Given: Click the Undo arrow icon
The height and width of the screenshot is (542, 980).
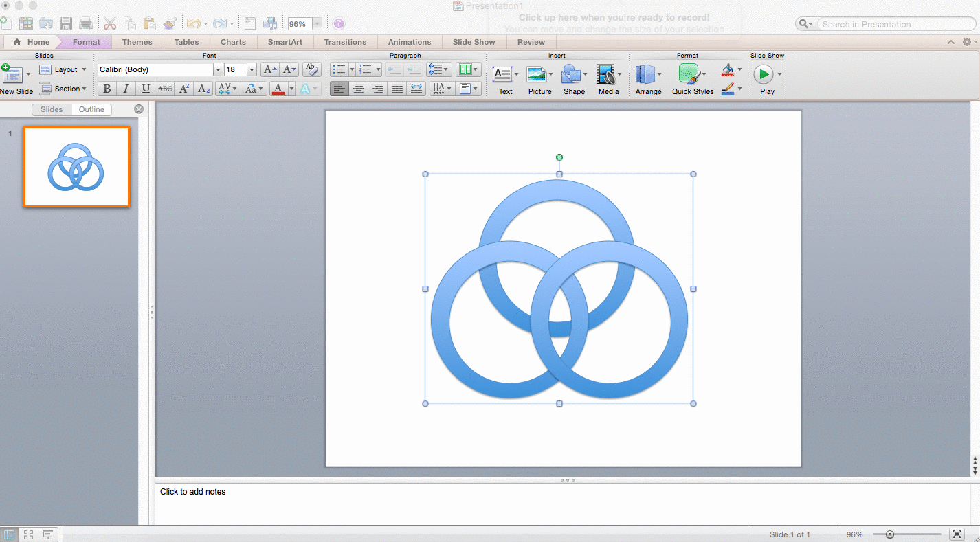Looking at the screenshot, I should click(x=193, y=23).
